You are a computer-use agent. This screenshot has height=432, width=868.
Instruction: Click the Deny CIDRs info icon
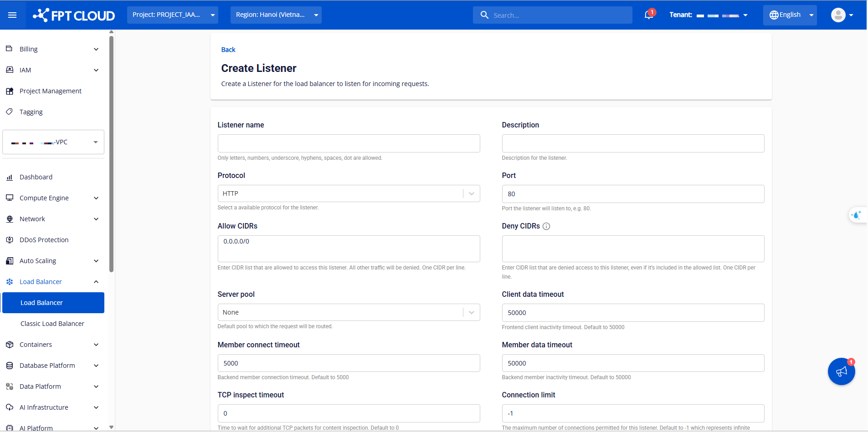click(546, 226)
